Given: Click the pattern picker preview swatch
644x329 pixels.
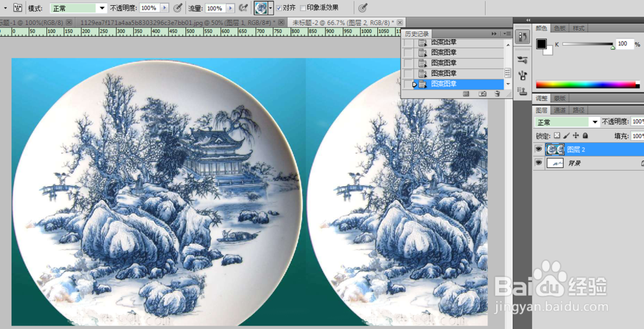Looking at the screenshot, I should [x=261, y=7].
